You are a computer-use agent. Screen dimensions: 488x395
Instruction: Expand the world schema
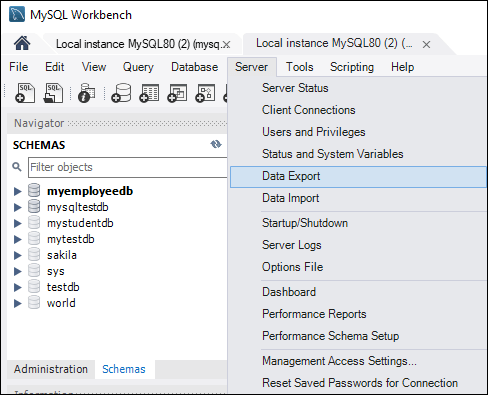tap(18, 303)
